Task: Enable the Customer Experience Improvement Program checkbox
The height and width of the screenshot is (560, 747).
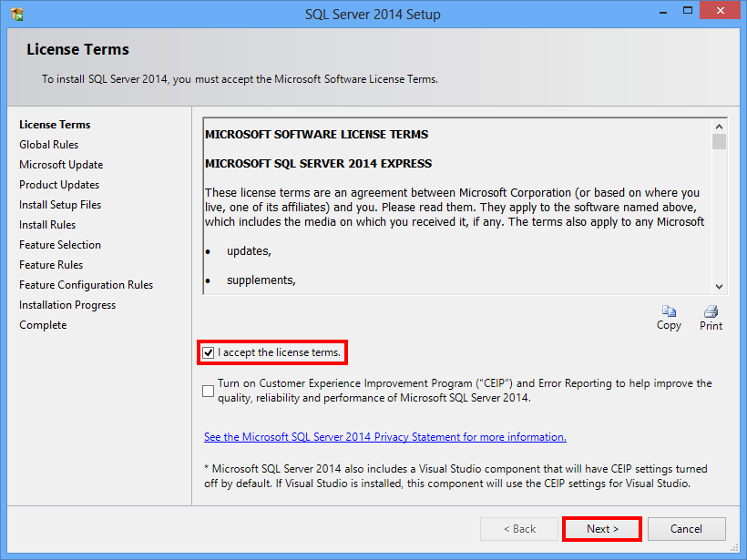Action: [x=208, y=390]
